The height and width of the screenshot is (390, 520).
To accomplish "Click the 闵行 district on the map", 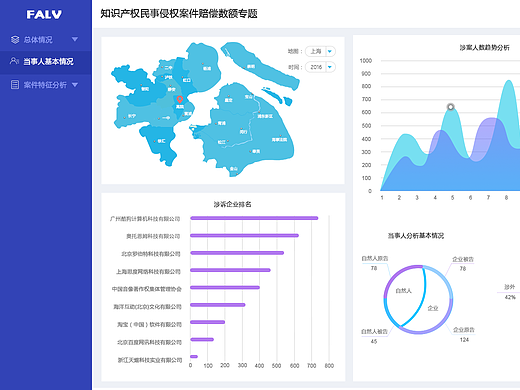I will tap(243, 132).
